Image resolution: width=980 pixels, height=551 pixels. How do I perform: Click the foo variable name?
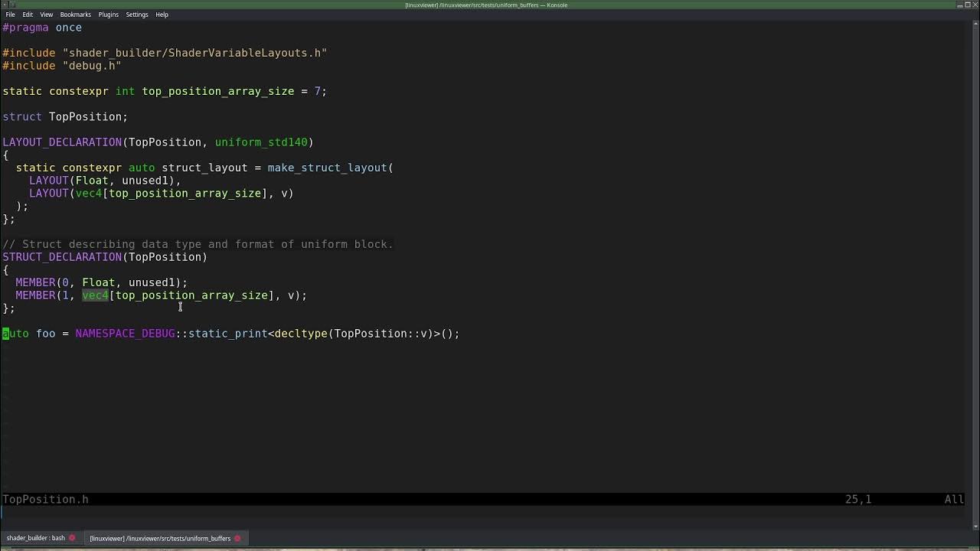(x=45, y=334)
